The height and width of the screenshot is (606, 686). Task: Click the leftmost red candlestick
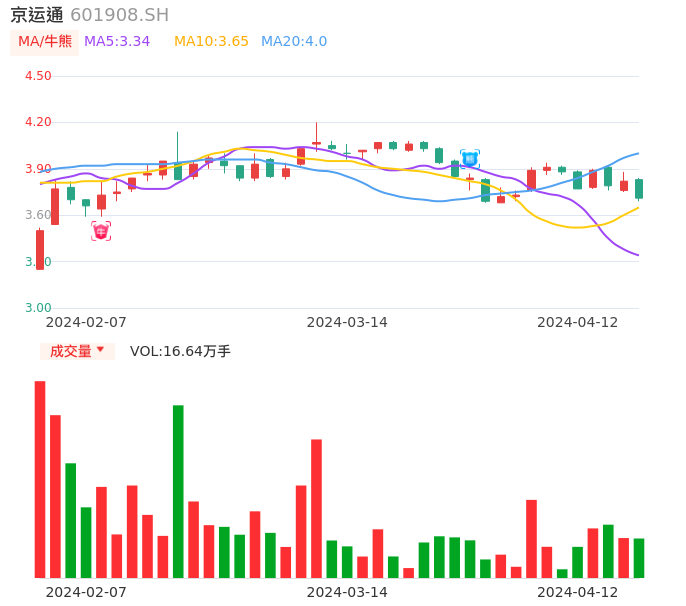point(40,250)
